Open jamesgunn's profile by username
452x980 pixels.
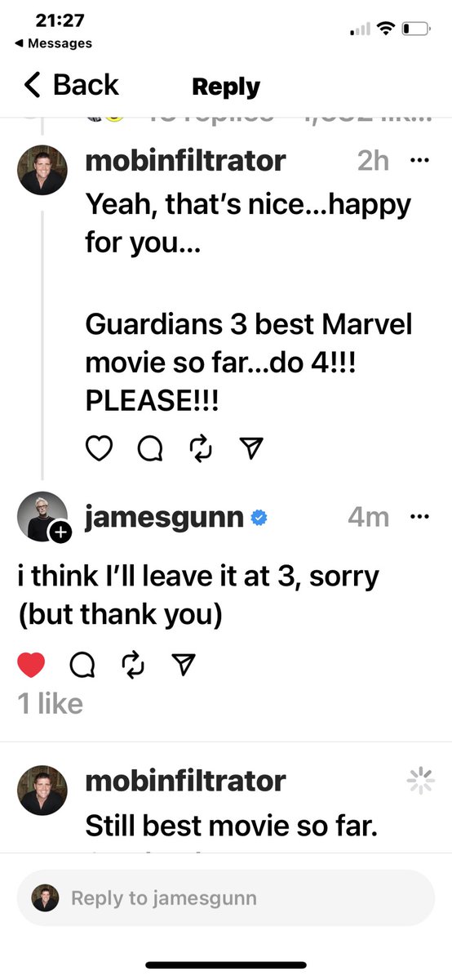point(164,517)
